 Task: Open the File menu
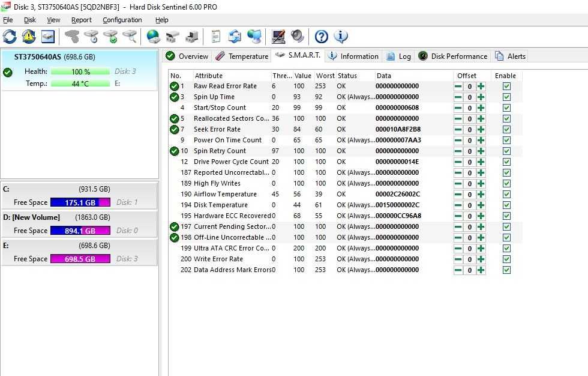(8, 20)
